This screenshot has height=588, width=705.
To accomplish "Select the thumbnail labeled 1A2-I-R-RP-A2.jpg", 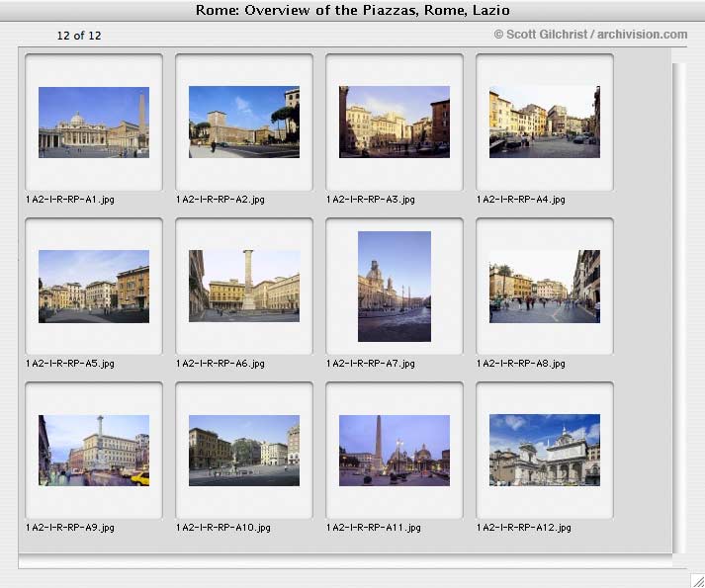I will click(244, 122).
